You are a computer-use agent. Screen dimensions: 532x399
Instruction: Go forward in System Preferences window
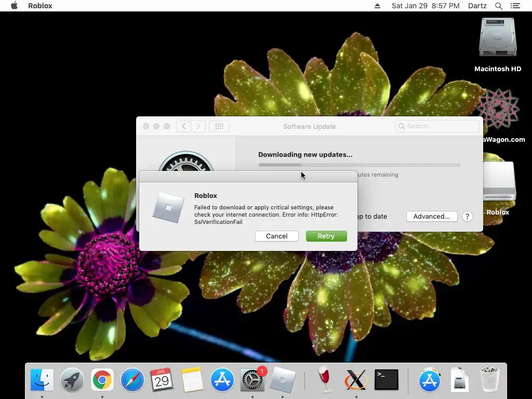[x=198, y=126]
